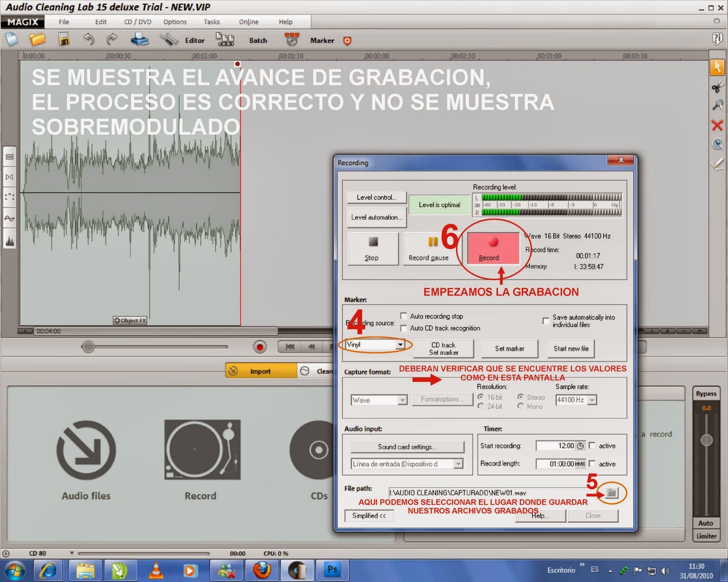The width and height of the screenshot is (728, 582).
Task: Open the Record turntable icon
Action: pyautogui.click(x=202, y=450)
